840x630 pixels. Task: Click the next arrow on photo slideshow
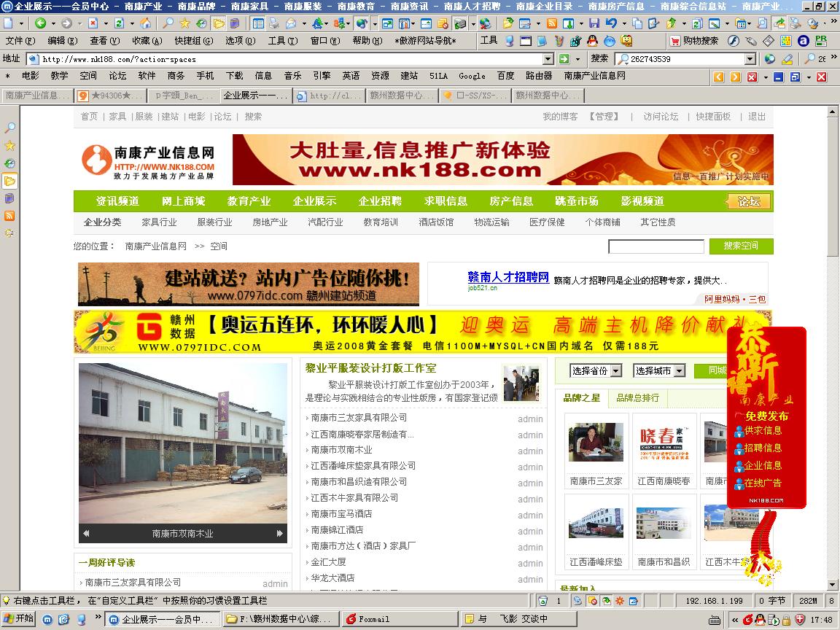[279, 534]
